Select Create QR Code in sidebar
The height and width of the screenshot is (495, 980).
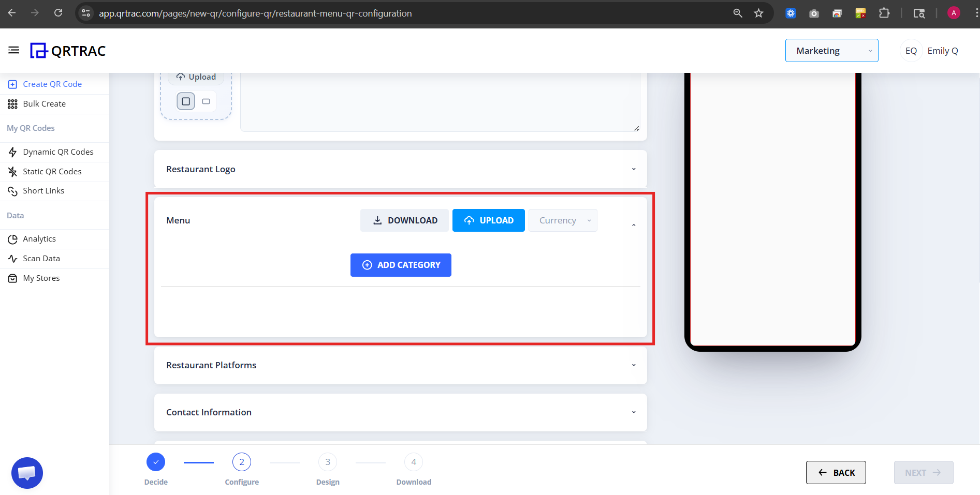pos(52,84)
